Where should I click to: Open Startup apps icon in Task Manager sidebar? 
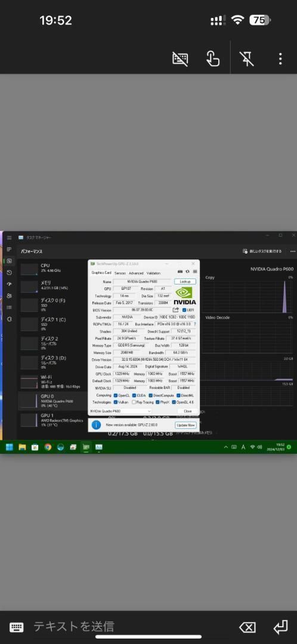pos(9,284)
